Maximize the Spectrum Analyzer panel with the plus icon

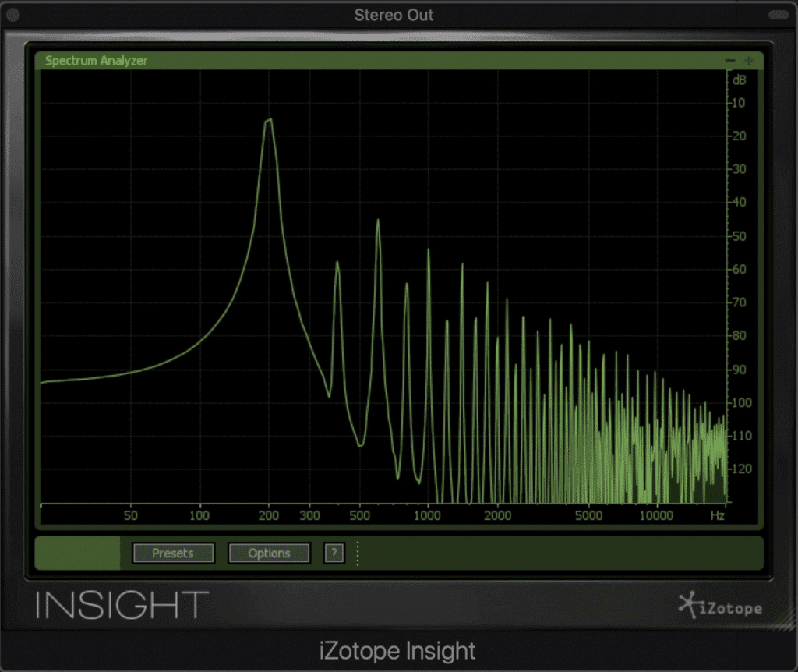(x=749, y=61)
